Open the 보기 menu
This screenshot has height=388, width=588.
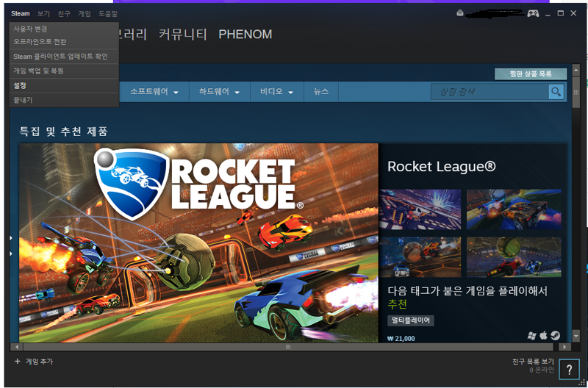coord(43,14)
